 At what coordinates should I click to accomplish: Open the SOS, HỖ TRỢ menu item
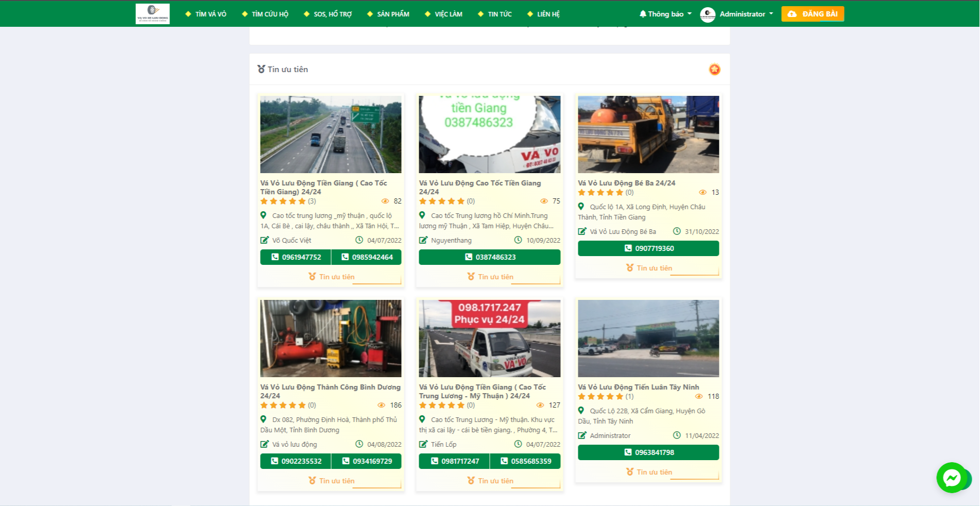click(x=328, y=14)
